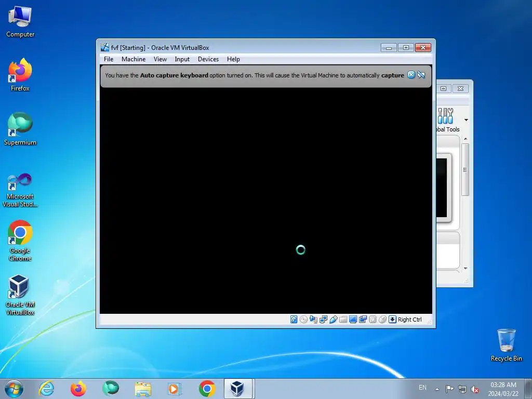
Task: Open the Computer desktop icon
Action: (x=20, y=22)
